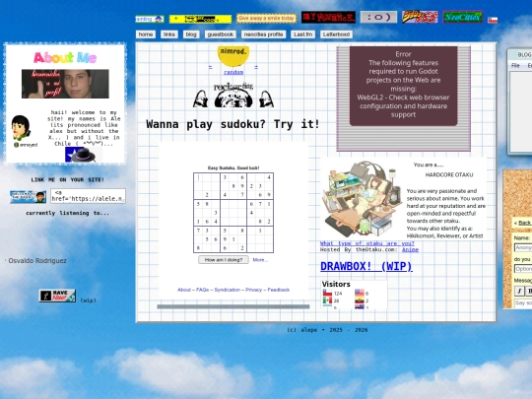The image size is (532, 399).
Task: Click the green NeoCities badge
Action: click(463, 17)
